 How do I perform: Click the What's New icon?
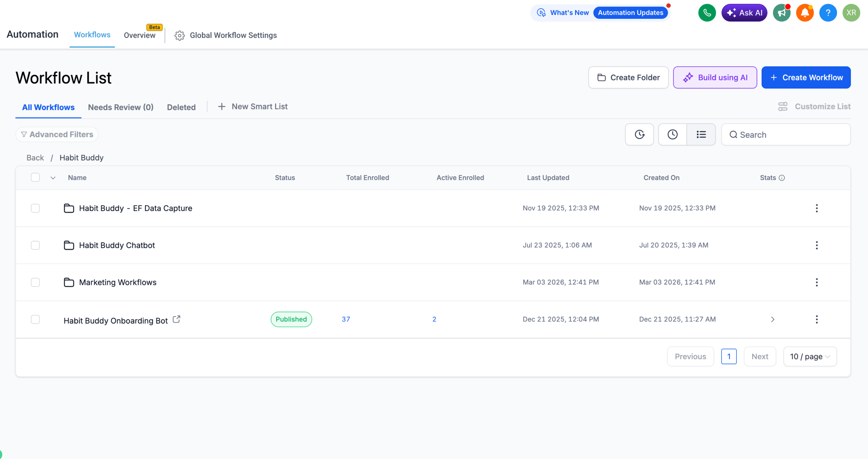point(541,13)
